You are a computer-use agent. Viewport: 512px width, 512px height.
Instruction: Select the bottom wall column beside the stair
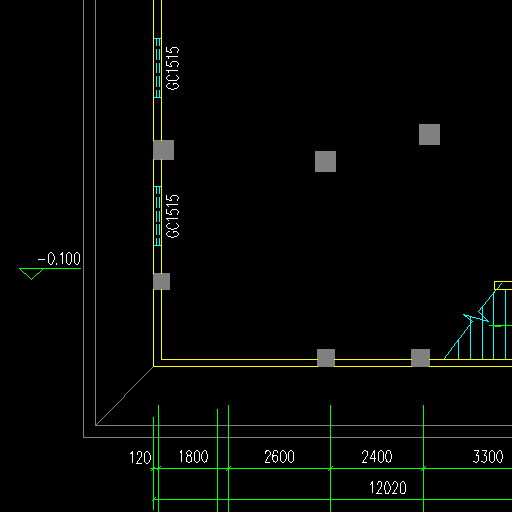click(x=420, y=358)
